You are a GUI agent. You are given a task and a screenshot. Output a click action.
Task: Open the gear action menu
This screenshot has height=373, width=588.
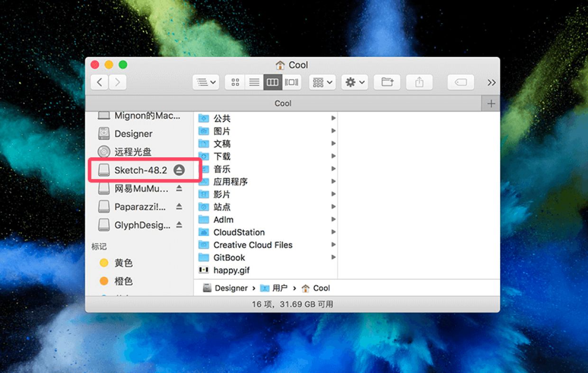coord(355,82)
